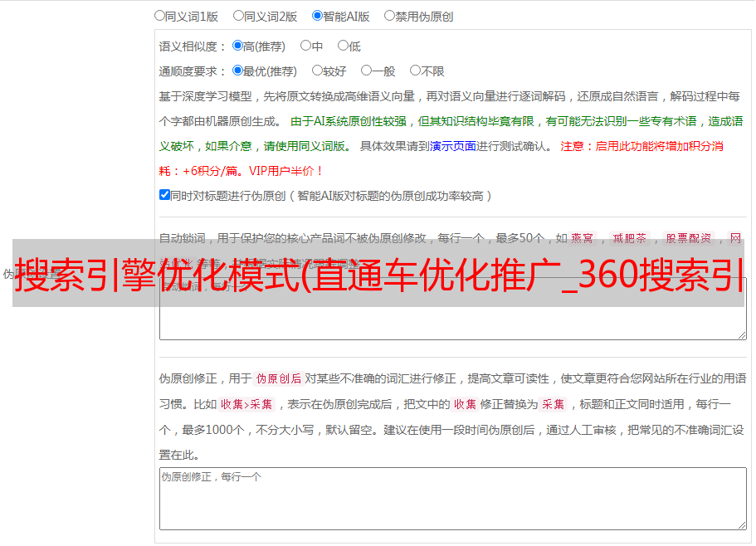This screenshot has width=756, height=546.
Task: Click into the 伪原创修正 text area
Action: [452, 498]
